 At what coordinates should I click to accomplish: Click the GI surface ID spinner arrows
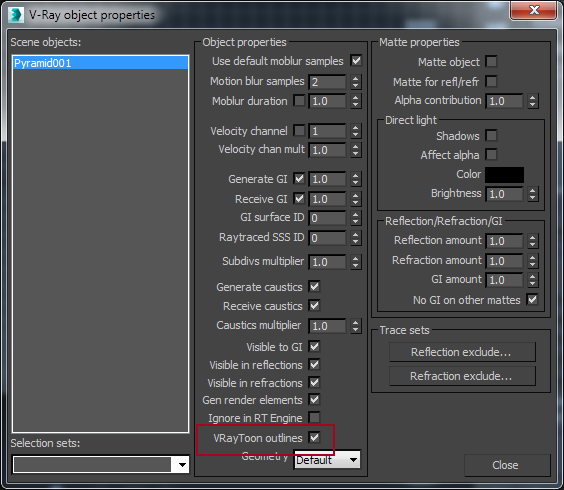(355, 218)
